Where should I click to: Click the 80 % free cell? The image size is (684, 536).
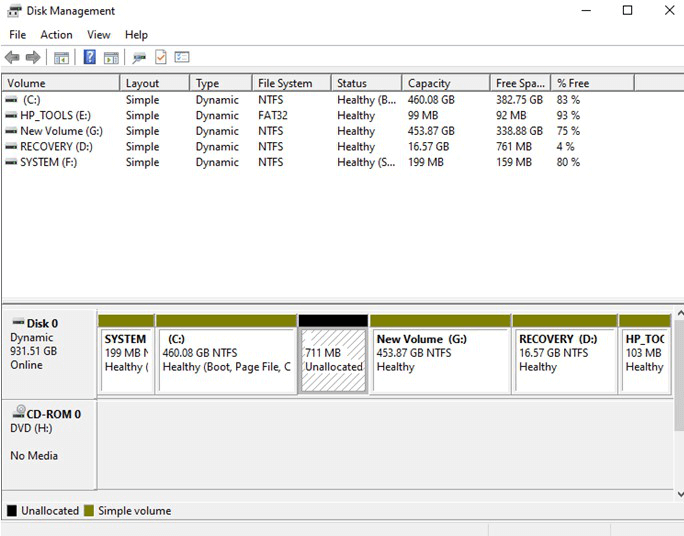point(568,162)
